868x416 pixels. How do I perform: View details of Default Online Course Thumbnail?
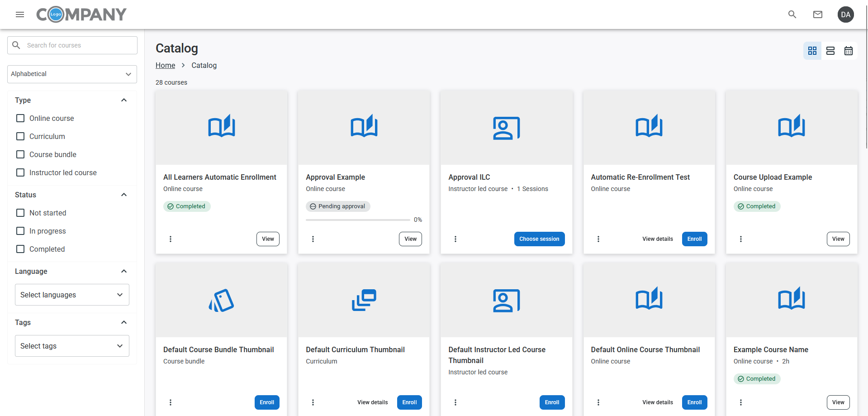658,402
